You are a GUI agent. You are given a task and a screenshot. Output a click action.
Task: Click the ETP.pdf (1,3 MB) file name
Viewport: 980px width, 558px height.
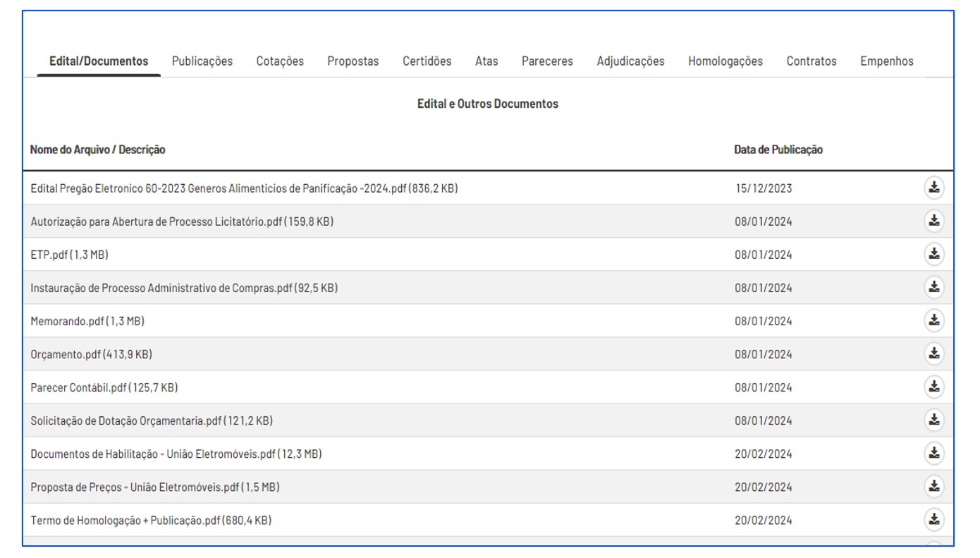[69, 255]
